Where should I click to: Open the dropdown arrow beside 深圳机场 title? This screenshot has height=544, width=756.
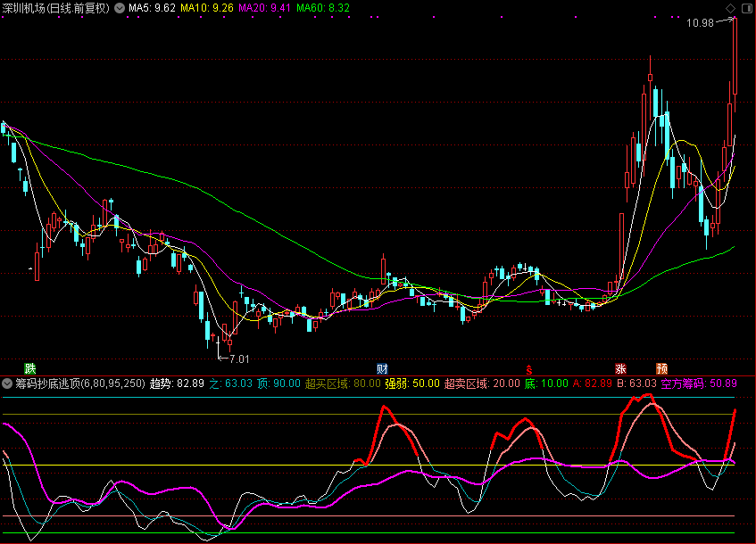pos(120,8)
